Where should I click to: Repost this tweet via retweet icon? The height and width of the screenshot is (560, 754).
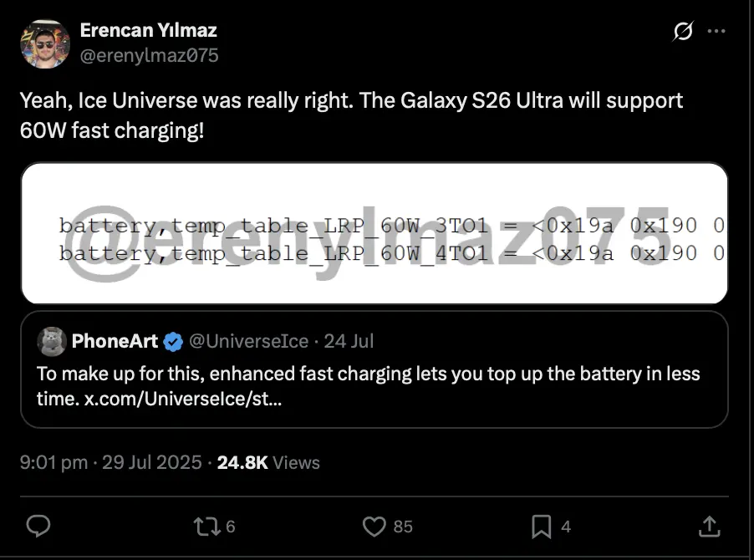pyautogui.click(x=204, y=526)
